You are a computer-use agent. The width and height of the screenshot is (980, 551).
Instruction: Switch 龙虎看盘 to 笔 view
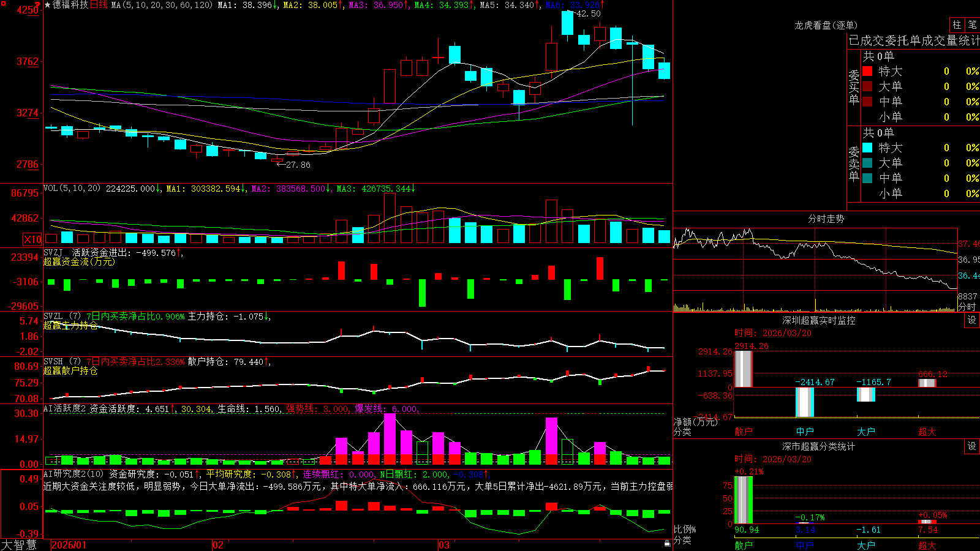point(972,25)
